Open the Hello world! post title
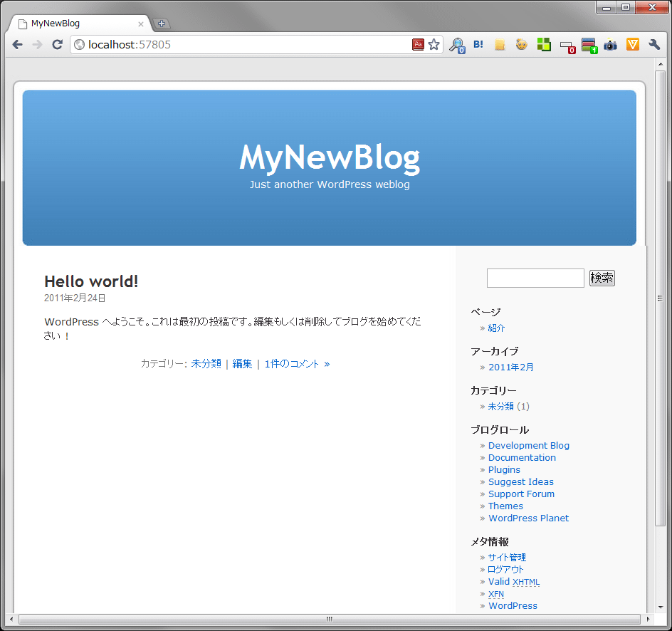 pyautogui.click(x=91, y=281)
